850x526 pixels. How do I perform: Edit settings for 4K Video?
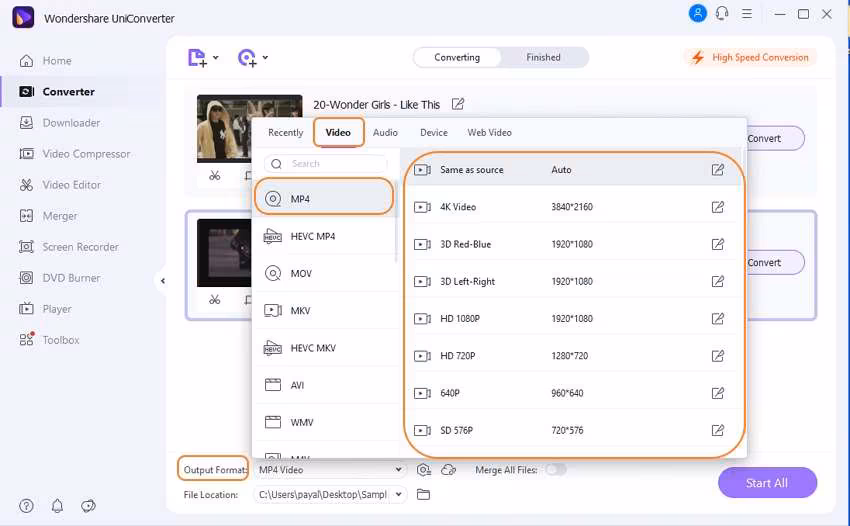(718, 207)
